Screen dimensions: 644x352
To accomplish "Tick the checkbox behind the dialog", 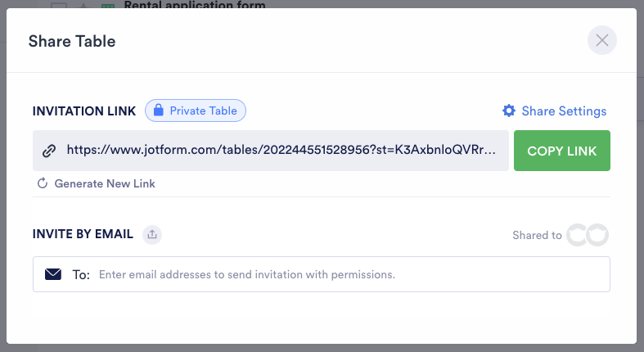I will click(x=58, y=7).
